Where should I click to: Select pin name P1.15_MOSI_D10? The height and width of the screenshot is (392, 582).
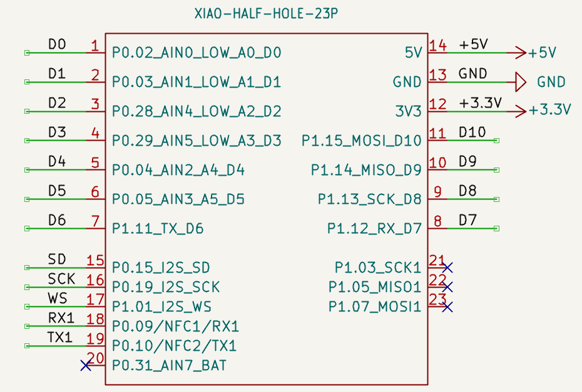362,141
